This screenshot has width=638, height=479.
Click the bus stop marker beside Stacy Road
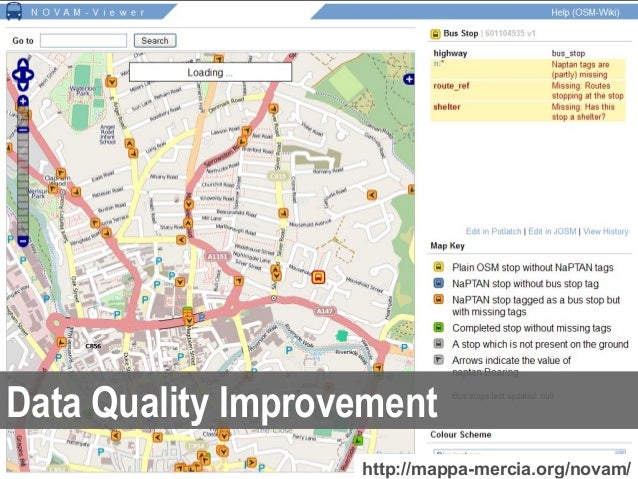click(x=188, y=223)
